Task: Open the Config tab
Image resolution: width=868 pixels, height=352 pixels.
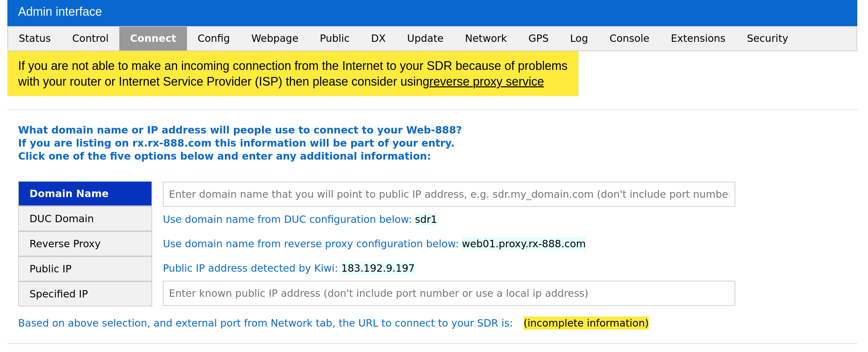Action: coord(213,38)
